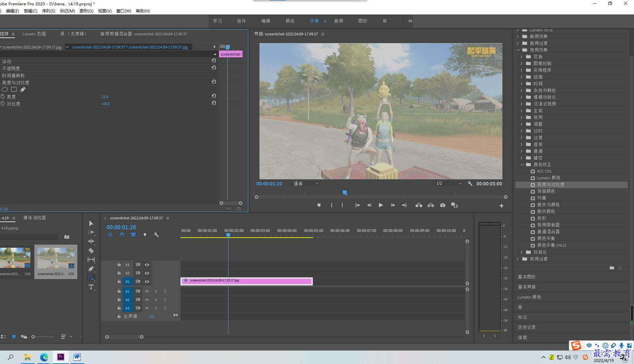Create ellipse mask for brightness effect

pyautogui.click(x=5, y=89)
